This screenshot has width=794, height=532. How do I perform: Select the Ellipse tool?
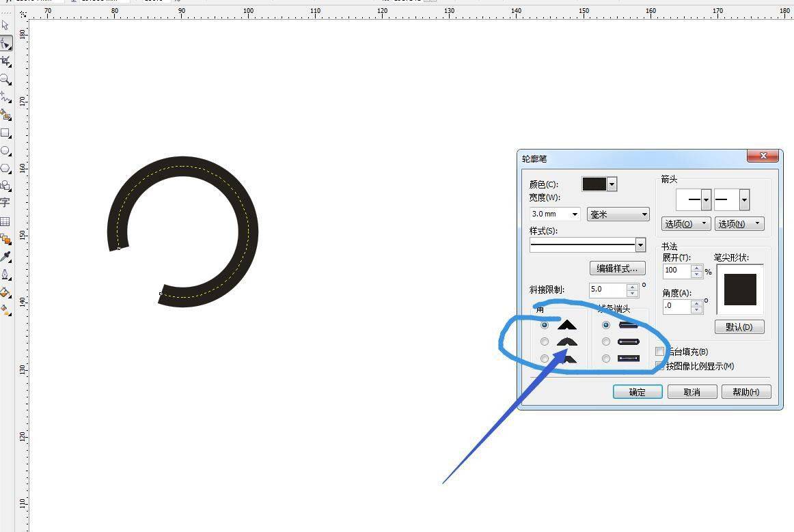(5, 150)
